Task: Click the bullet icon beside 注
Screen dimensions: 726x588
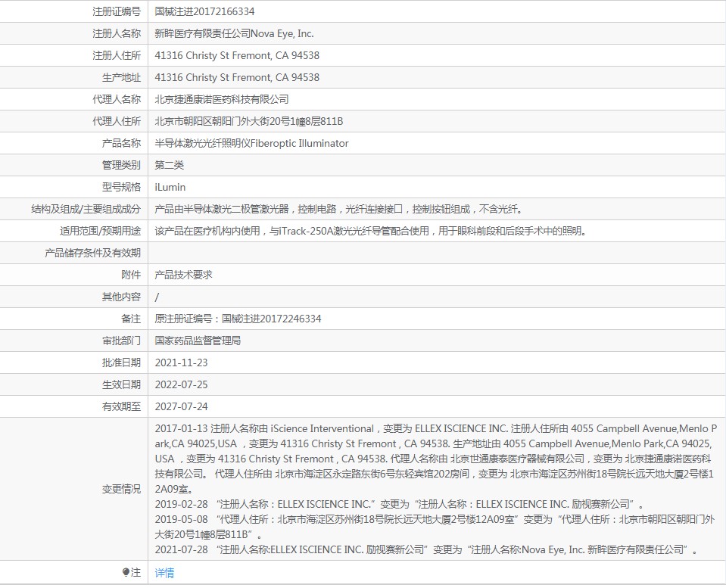Action: tap(126, 573)
